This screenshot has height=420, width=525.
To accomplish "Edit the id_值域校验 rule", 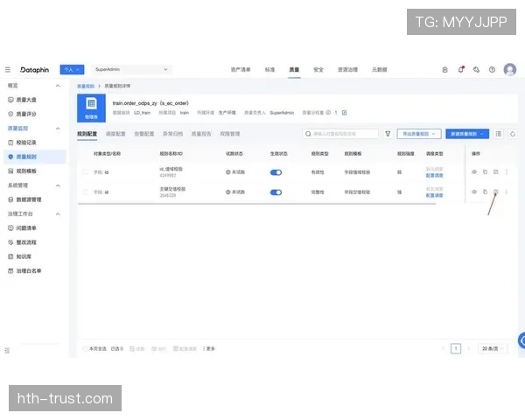I will [496, 171].
